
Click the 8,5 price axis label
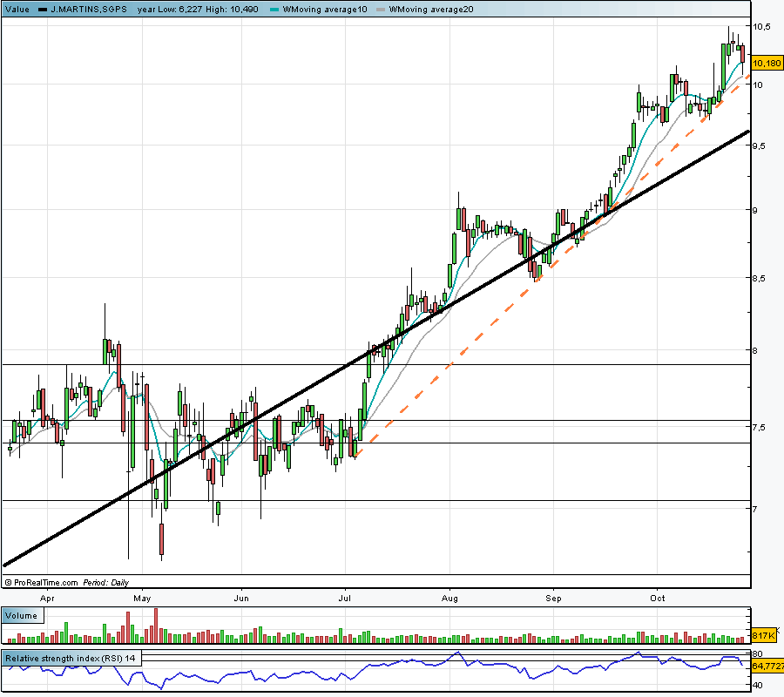(x=759, y=279)
